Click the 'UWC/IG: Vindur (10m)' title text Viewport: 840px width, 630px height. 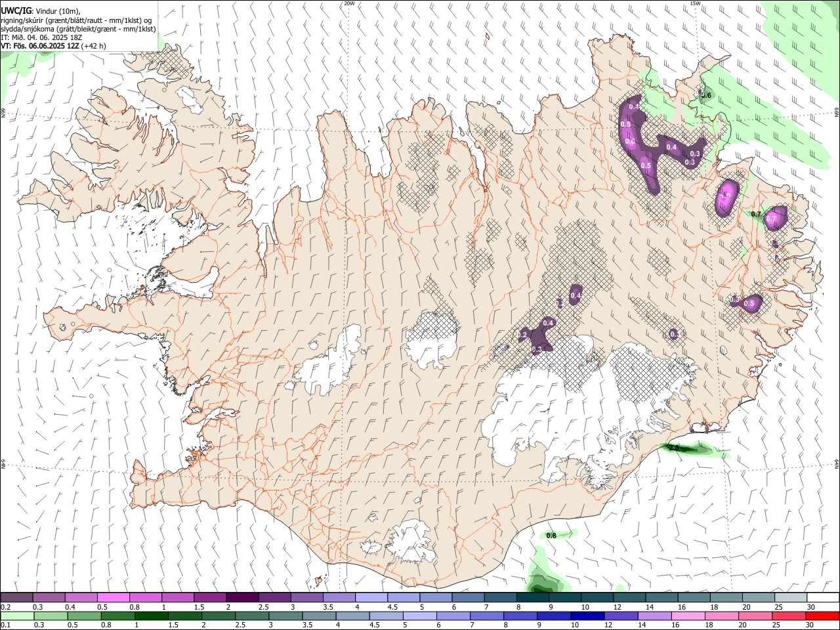pyautogui.click(x=41, y=10)
